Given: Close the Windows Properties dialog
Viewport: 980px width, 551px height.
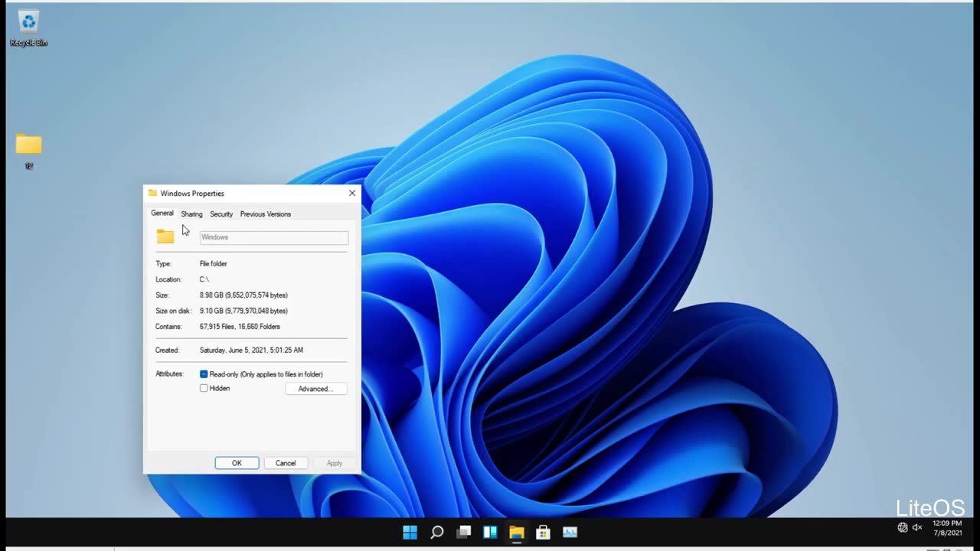Looking at the screenshot, I should click(x=352, y=193).
